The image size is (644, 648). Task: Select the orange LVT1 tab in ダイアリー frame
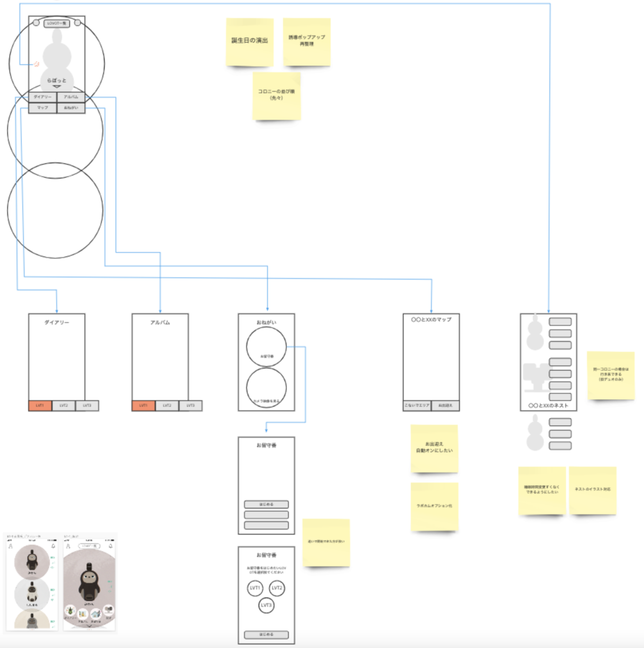coord(40,406)
